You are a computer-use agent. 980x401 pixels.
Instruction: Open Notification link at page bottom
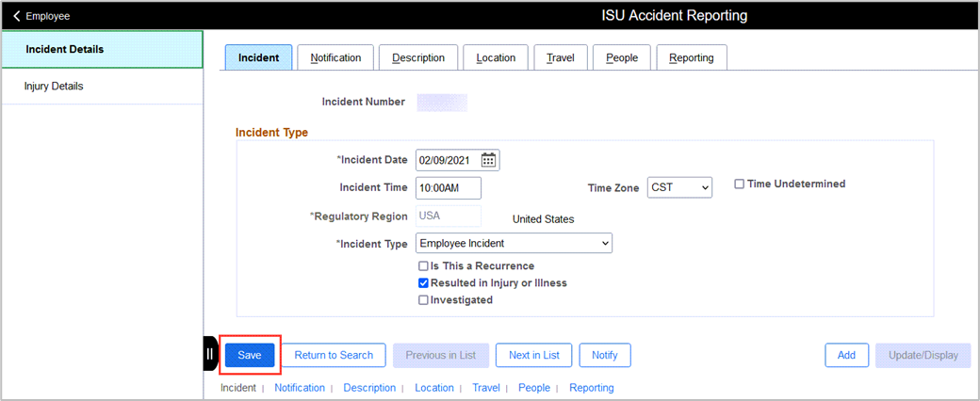pos(300,388)
